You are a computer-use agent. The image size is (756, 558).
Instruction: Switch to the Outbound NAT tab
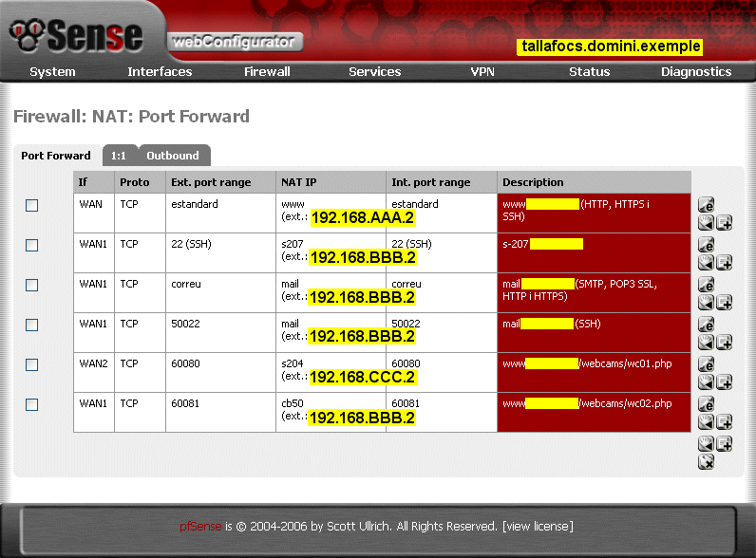coord(173,156)
